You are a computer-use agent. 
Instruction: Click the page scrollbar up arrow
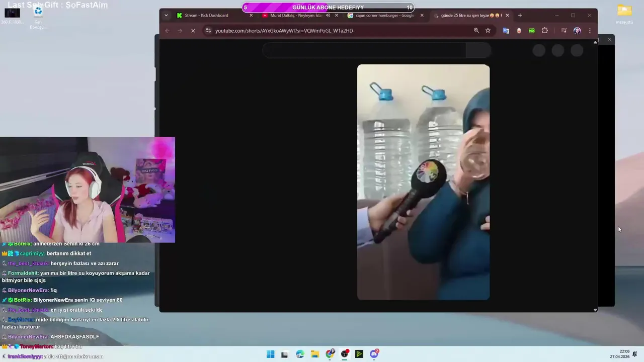pos(595,42)
